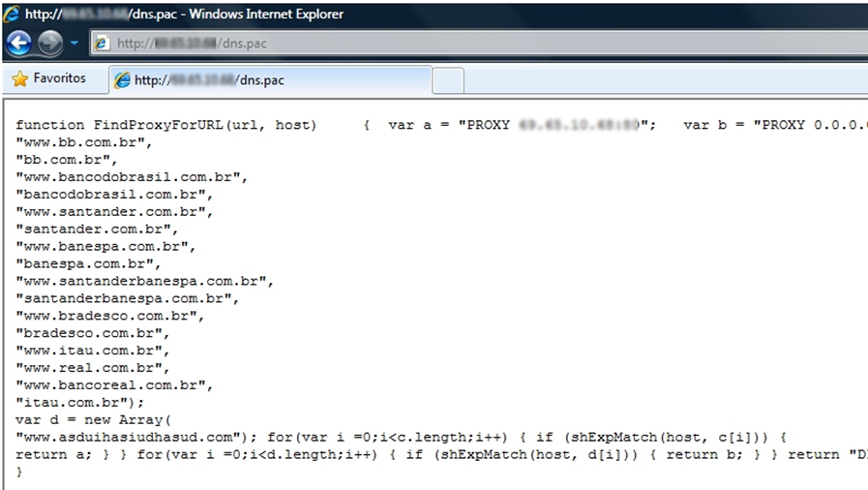
Task: Click the text "www.santander.com.br"
Action: (x=114, y=211)
